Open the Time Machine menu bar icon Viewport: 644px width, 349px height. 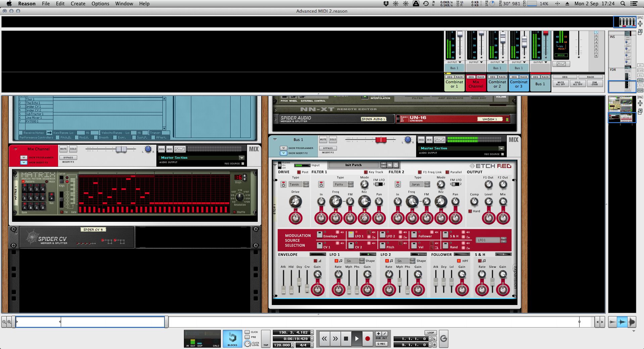(426, 4)
